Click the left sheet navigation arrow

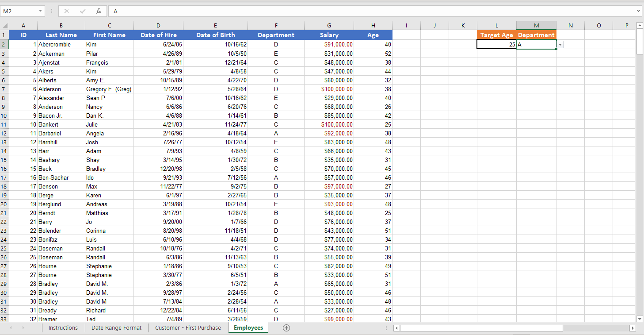click(10, 327)
